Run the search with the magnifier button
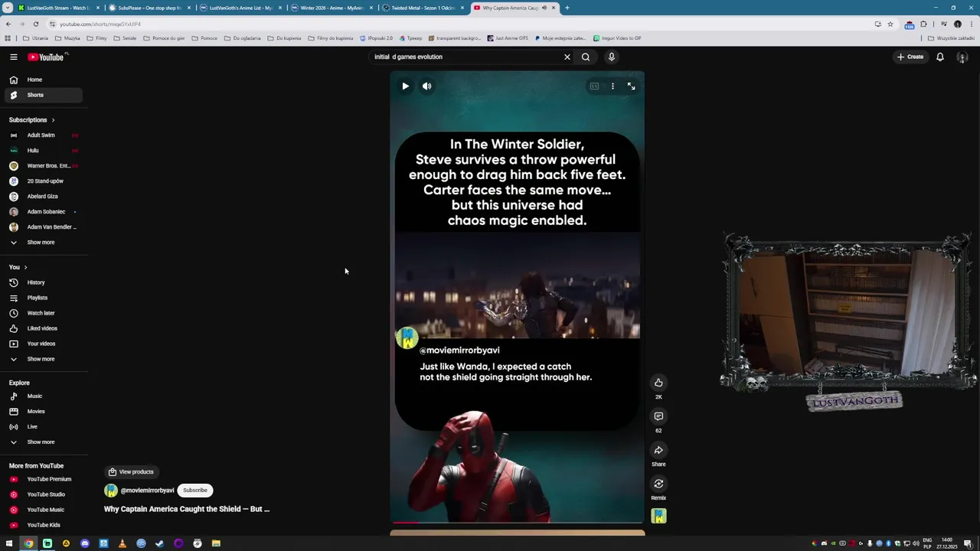 point(586,57)
